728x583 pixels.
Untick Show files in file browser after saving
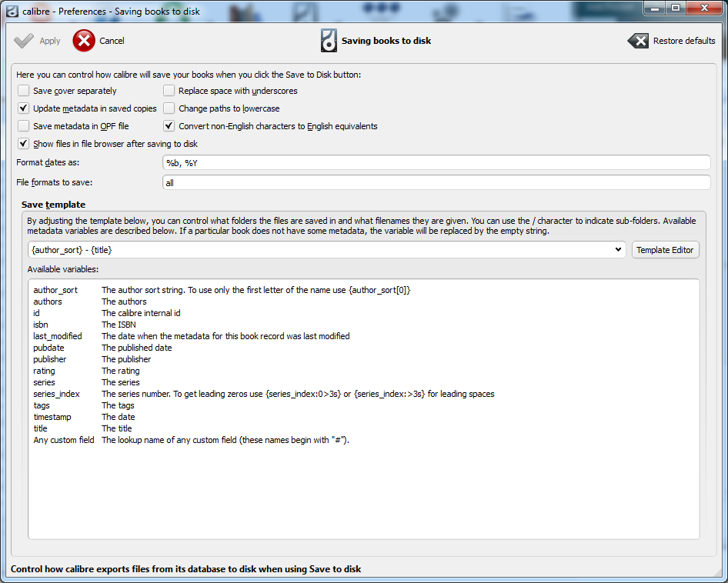pos(23,143)
